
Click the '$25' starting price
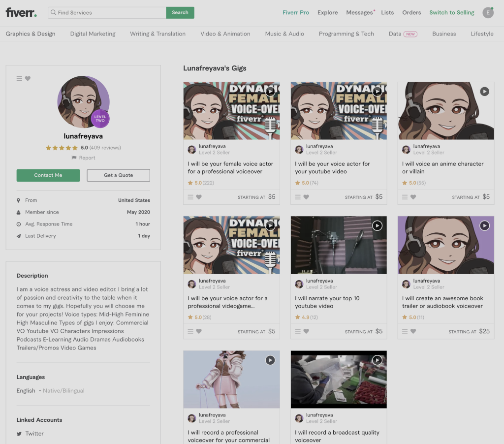tap(484, 331)
